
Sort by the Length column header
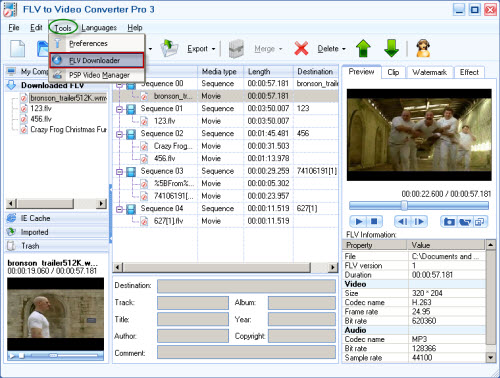point(269,72)
